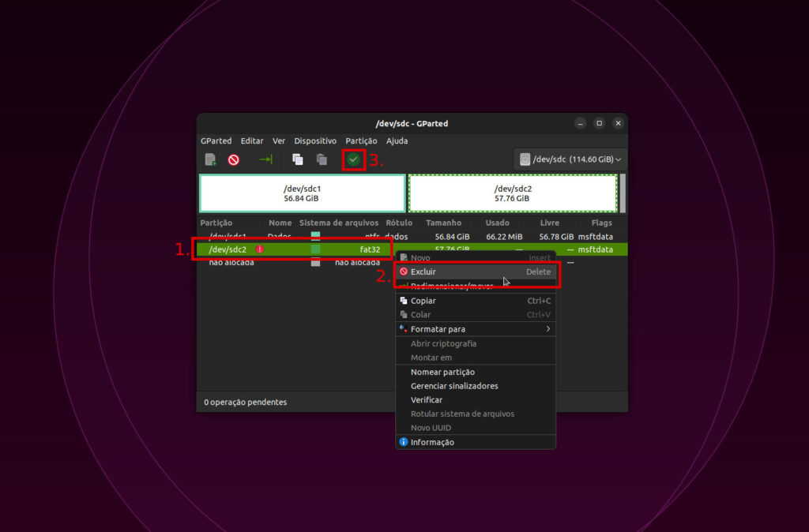This screenshot has height=532, width=809.
Task: Choose Excluir in the context menu
Action: (x=476, y=272)
